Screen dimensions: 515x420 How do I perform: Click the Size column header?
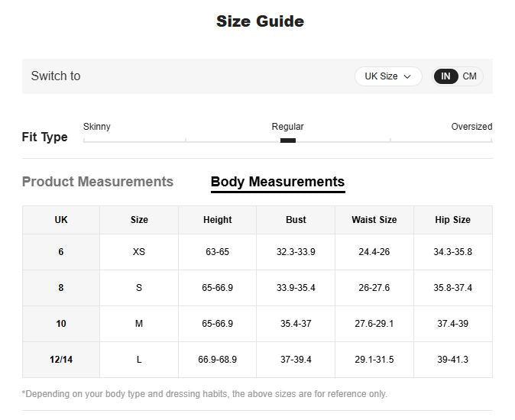(x=139, y=220)
